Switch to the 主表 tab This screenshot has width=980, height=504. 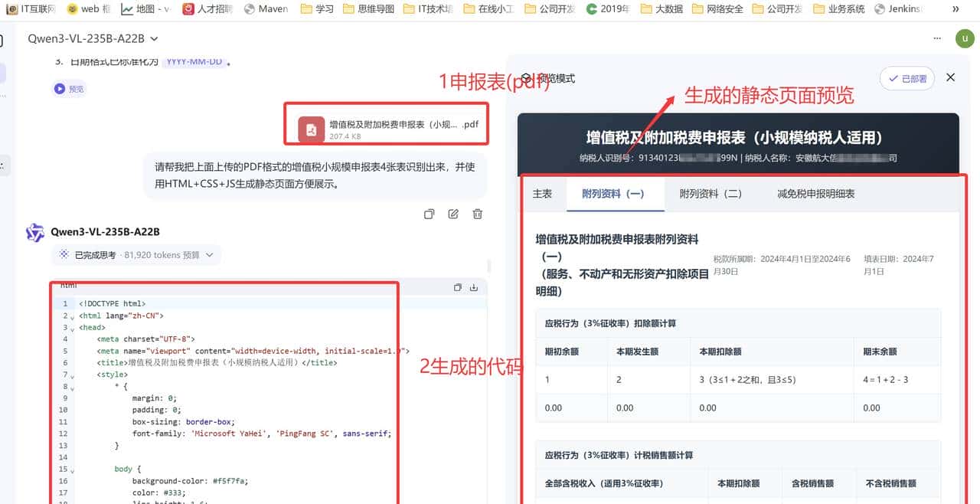click(544, 194)
